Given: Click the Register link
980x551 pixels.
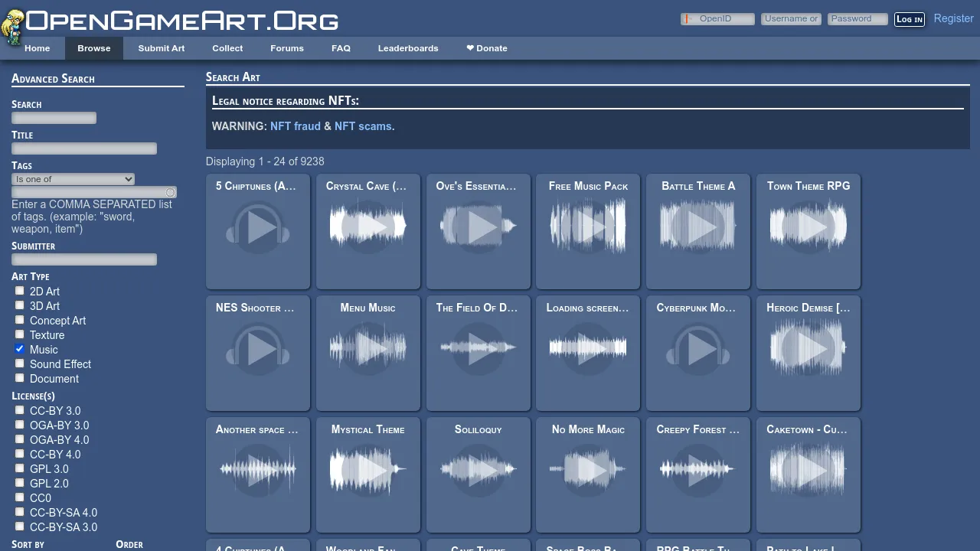Looking at the screenshot, I should 953,18.
